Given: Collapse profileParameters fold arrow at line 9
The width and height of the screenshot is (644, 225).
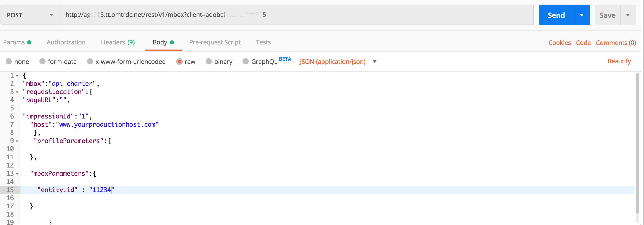Looking at the screenshot, I should (17, 141).
